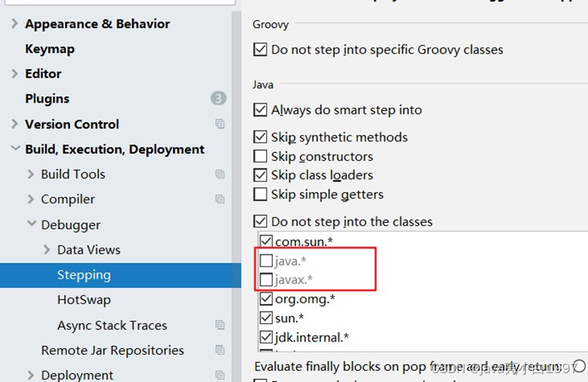The width and height of the screenshot is (588, 382).
Task: Click the project-scope icon next to Build Tools
Action: point(219,174)
